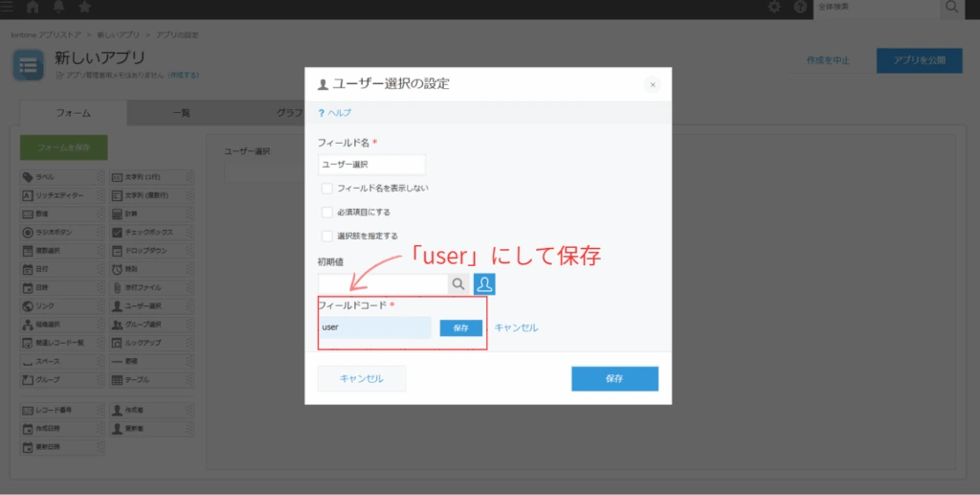
Task: Toggle フィールド名を表示しない checkbox
Action: point(327,188)
